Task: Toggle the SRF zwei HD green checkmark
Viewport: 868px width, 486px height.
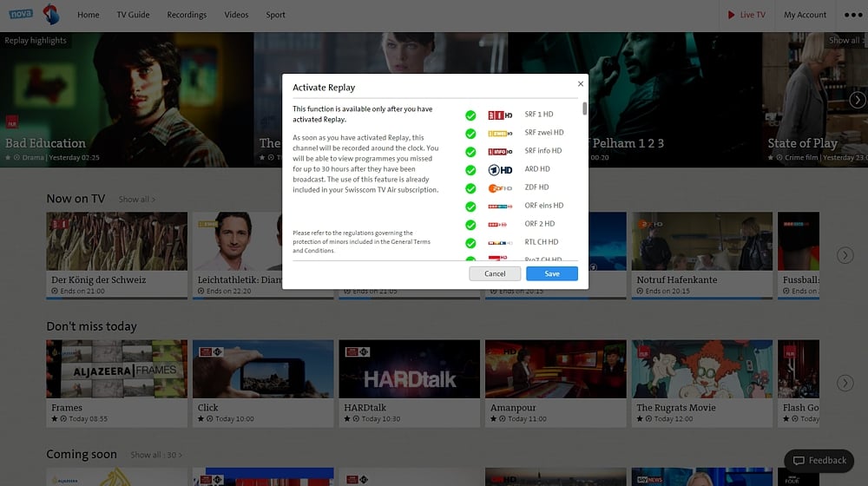Action: pyautogui.click(x=470, y=134)
